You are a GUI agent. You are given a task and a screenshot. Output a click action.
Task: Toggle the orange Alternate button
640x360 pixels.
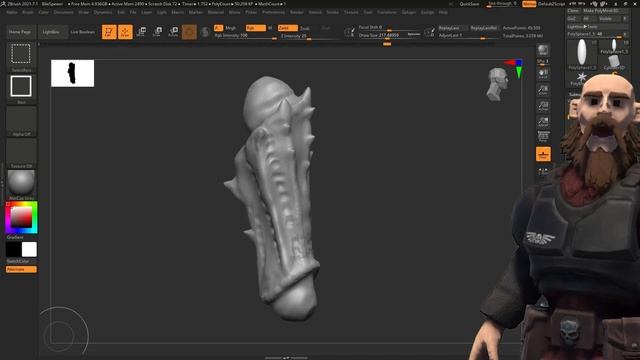pos(21,269)
